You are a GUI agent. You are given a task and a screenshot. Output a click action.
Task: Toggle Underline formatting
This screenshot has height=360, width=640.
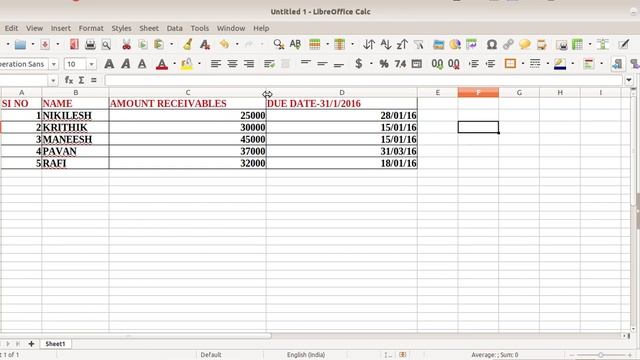pyautogui.click(x=142, y=64)
